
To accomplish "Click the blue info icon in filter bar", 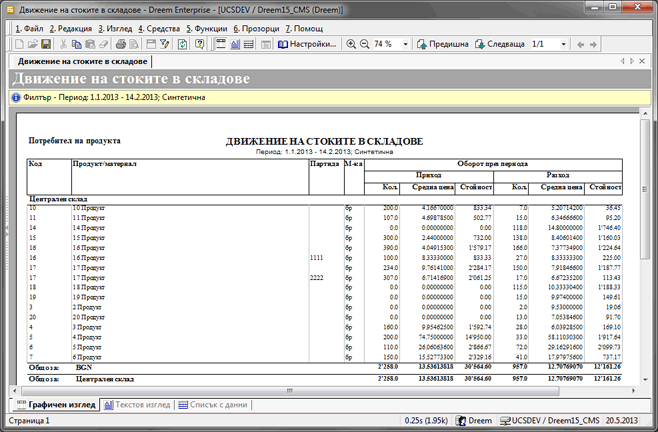I will point(16,97).
